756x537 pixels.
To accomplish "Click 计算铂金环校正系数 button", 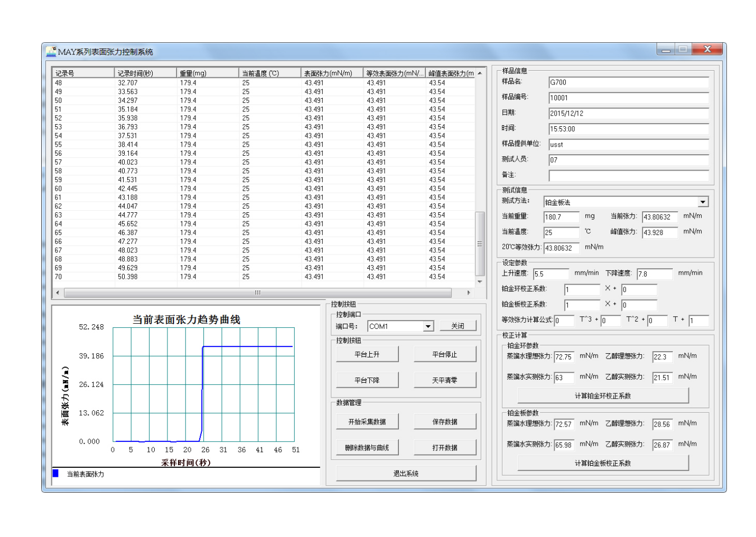I will click(603, 396).
